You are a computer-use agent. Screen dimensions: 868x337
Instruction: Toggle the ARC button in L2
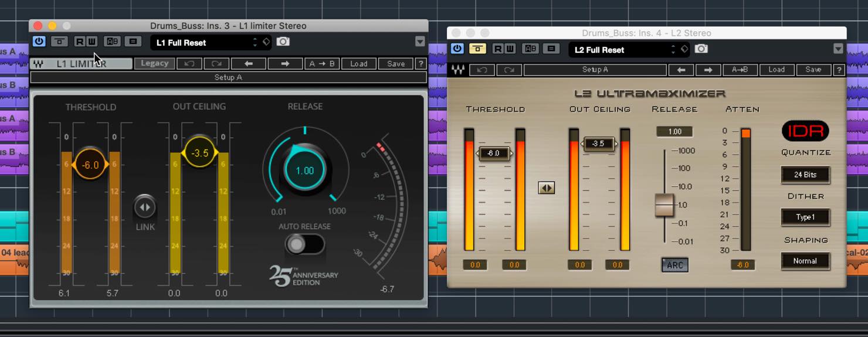(x=675, y=265)
